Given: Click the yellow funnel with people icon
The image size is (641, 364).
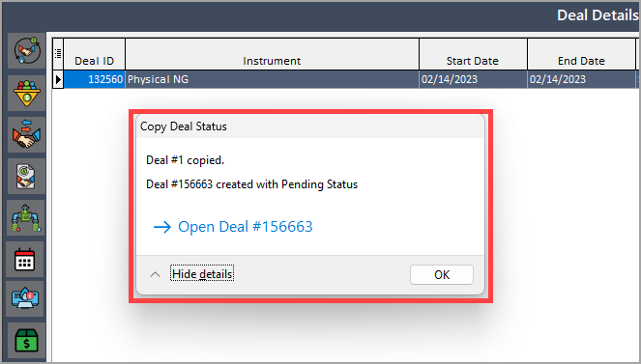Looking at the screenshot, I should click(27, 93).
